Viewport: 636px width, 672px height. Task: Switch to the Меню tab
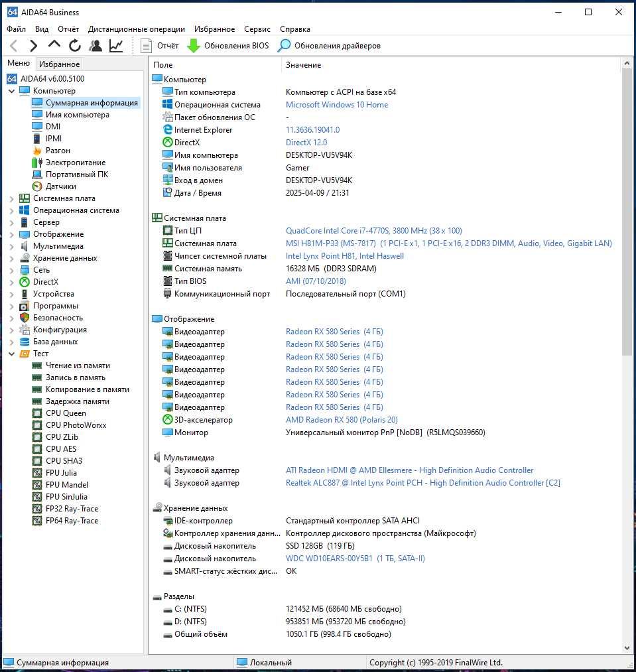[19, 63]
